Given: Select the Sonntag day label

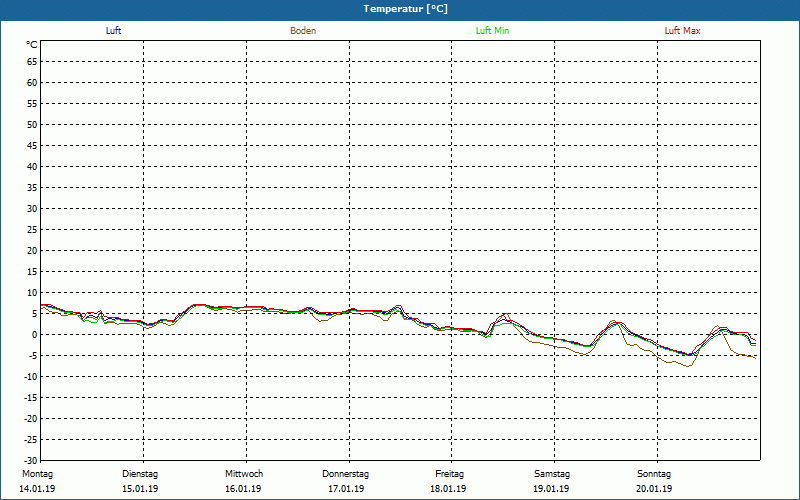Looking at the screenshot, I should coord(654,474).
